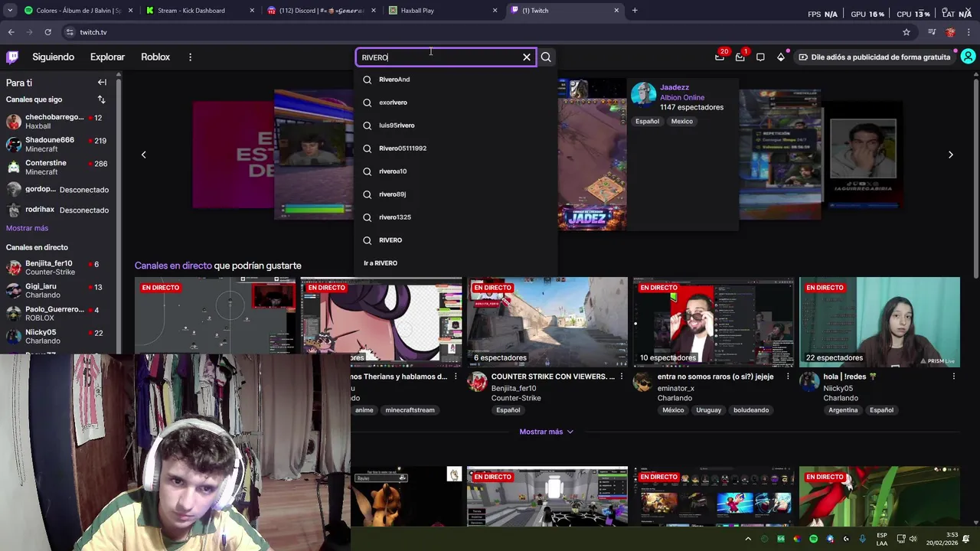Click the Uruguay tag on the eminator_x card
The width and height of the screenshot is (980, 551).
709,410
